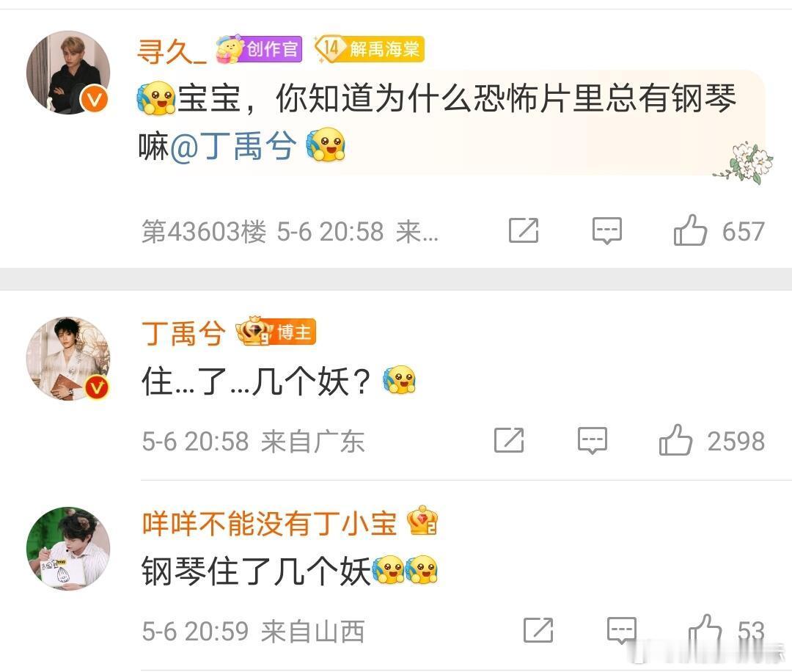Tap 丁禹兮's username above the reply
Image resolution: width=792 pixels, height=672 pixels.
(183, 333)
